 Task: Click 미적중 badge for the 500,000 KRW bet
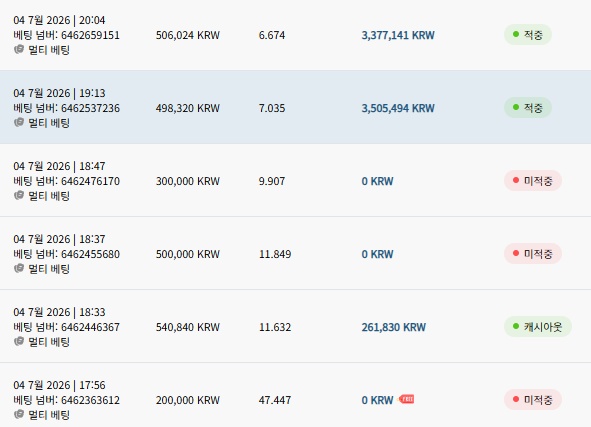pos(533,254)
